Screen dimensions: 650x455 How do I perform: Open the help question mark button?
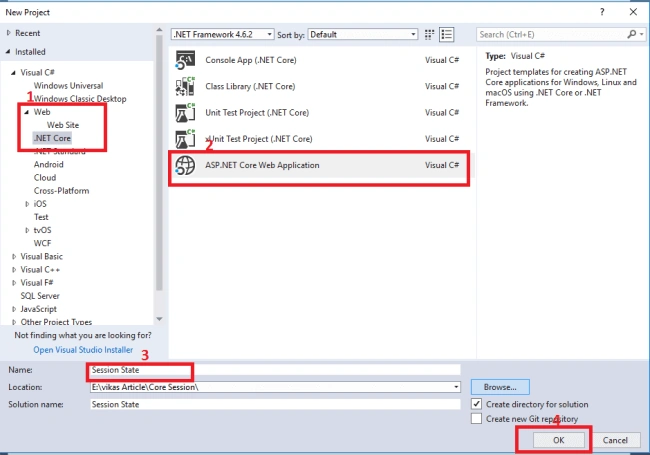(x=602, y=12)
